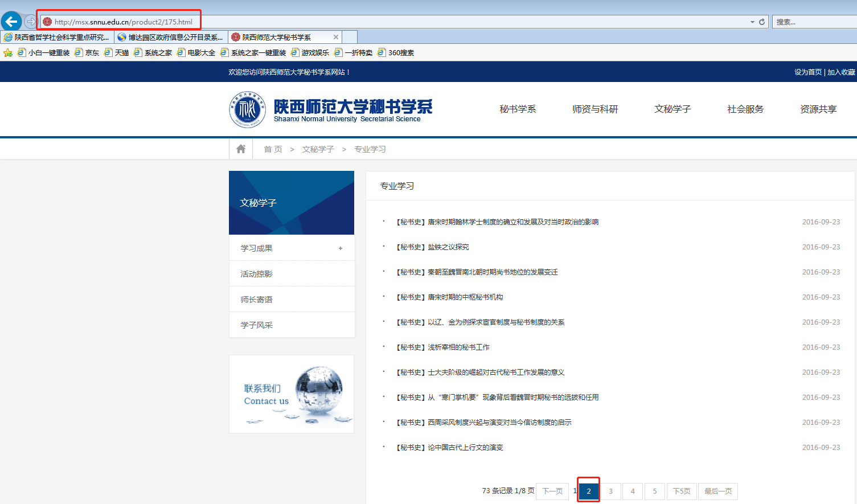
Task: Open the article 盐铁之议探究
Action: pos(448,247)
